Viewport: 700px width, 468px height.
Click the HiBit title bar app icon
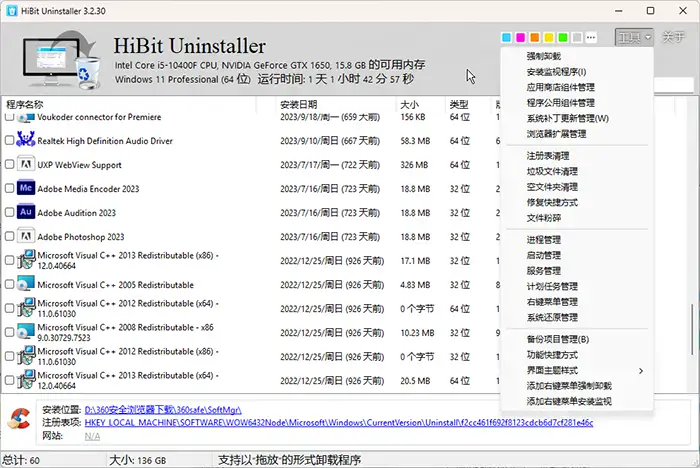(12, 11)
